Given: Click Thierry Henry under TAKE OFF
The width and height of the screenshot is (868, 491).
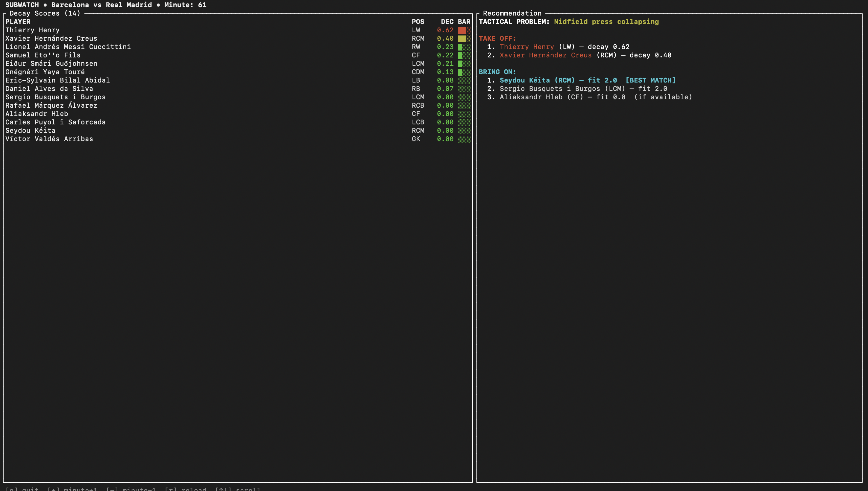Looking at the screenshot, I should (x=526, y=47).
